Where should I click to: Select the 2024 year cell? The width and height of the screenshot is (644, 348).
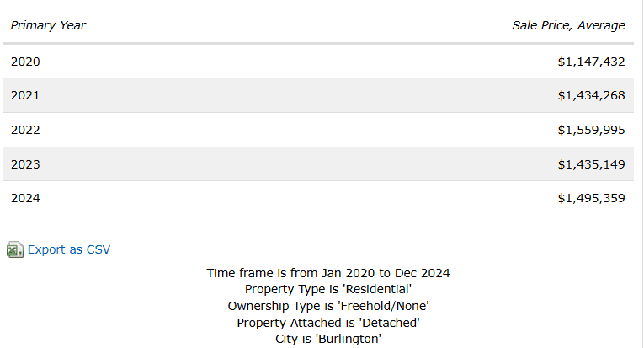click(25, 198)
